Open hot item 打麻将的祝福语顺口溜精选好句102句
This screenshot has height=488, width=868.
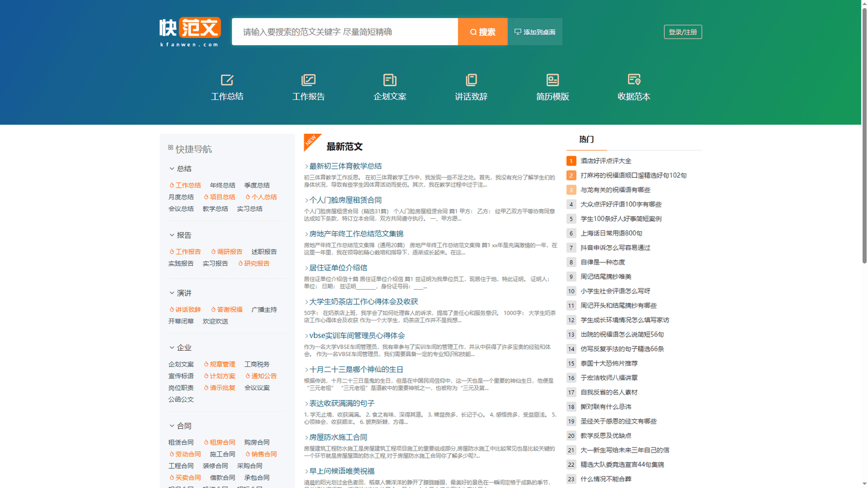click(x=634, y=175)
